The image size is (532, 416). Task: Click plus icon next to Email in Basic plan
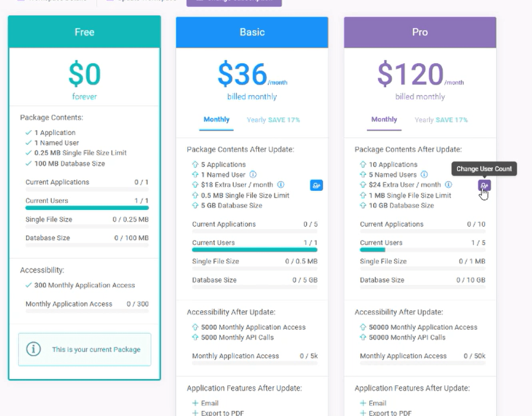click(195, 403)
